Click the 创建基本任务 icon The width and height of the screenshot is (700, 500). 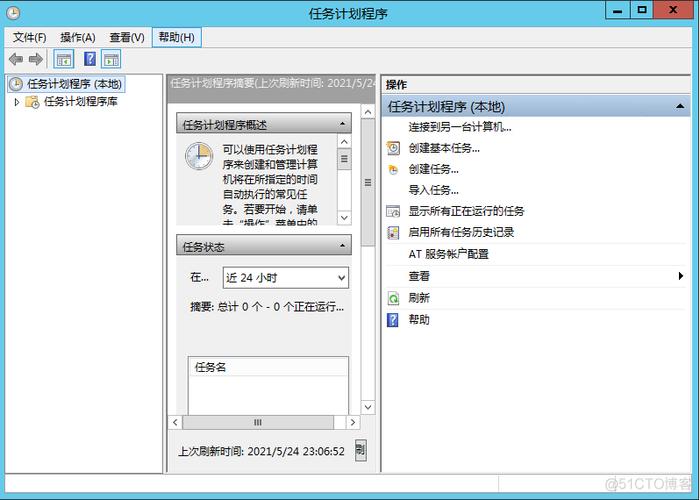click(393, 148)
